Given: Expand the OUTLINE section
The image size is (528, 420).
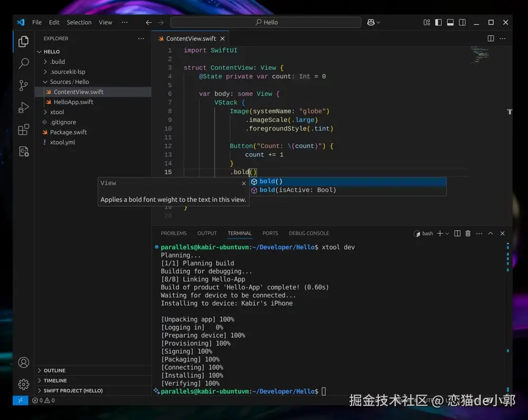Looking at the screenshot, I should coord(54,370).
